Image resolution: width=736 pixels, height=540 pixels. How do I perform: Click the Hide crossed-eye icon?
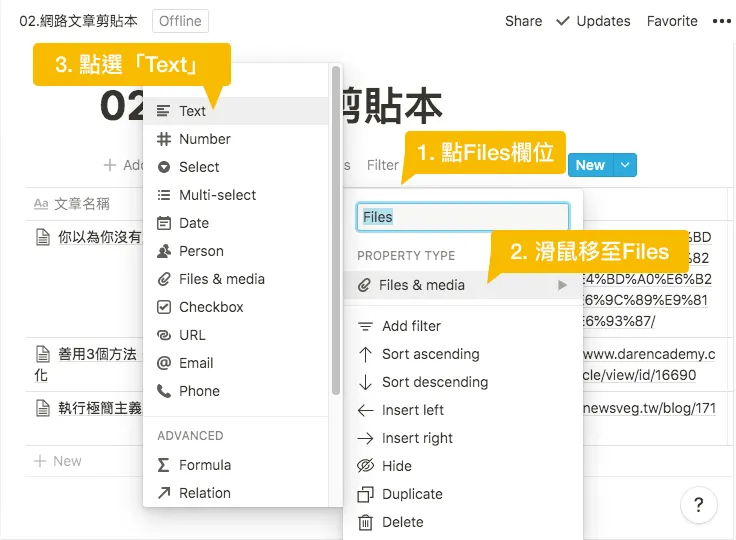pyautogui.click(x=365, y=466)
